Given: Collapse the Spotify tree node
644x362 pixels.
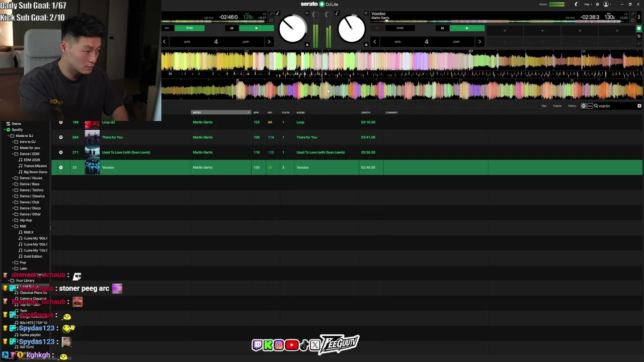Looking at the screenshot, I should (4, 130).
